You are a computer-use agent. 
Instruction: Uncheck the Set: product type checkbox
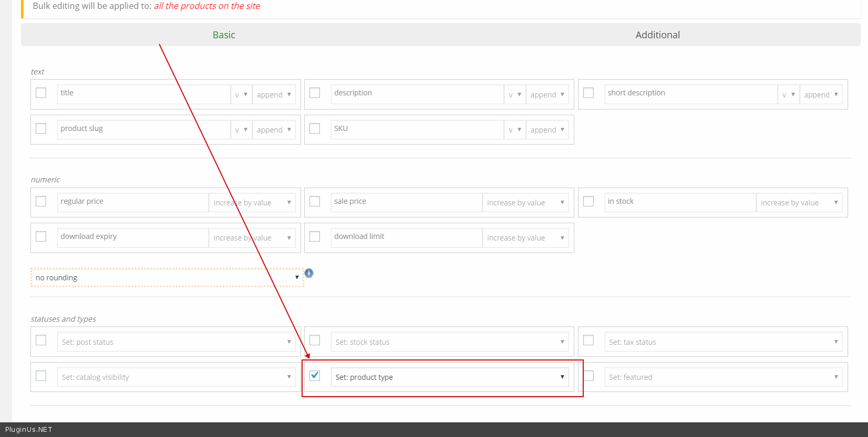(x=315, y=376)
